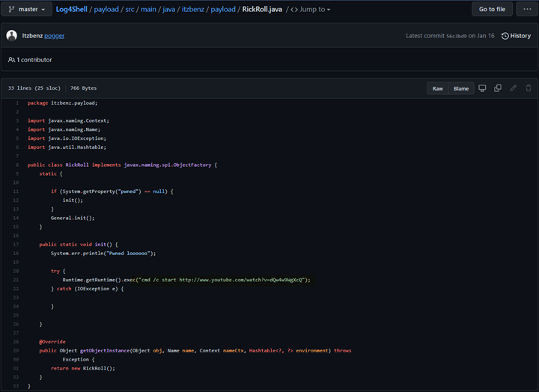
Task: Click the 'General.init();' code line
Action: [73, 218]
